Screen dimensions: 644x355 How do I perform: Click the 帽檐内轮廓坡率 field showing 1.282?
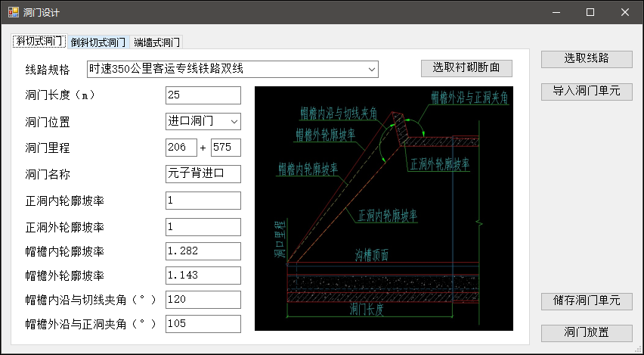tap(203, 251)
